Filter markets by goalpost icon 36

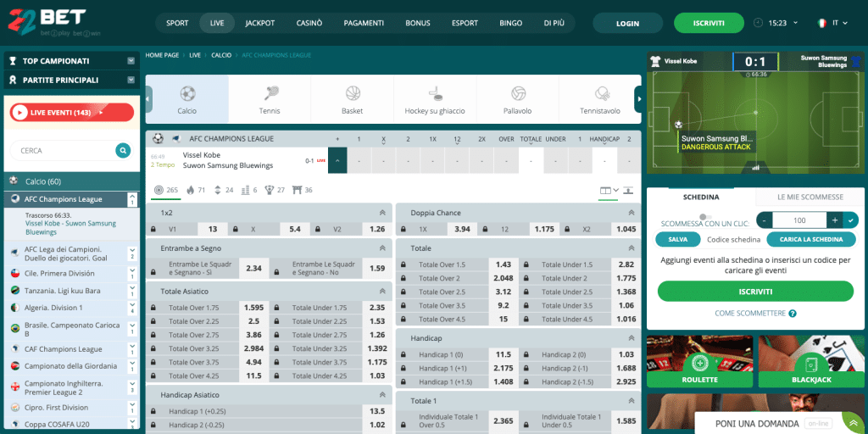[297, 190]
